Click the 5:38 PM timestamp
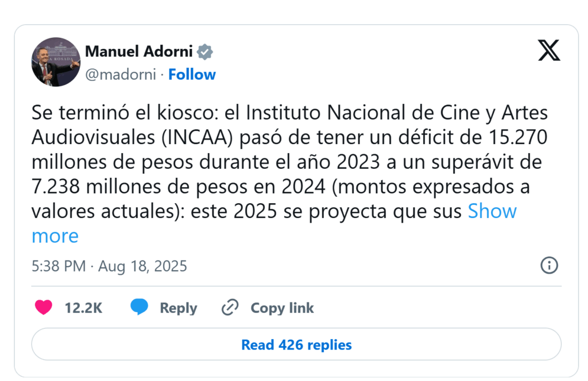This screenshot has width=588, height=381. pyautogui.click(x=59, y=266)
